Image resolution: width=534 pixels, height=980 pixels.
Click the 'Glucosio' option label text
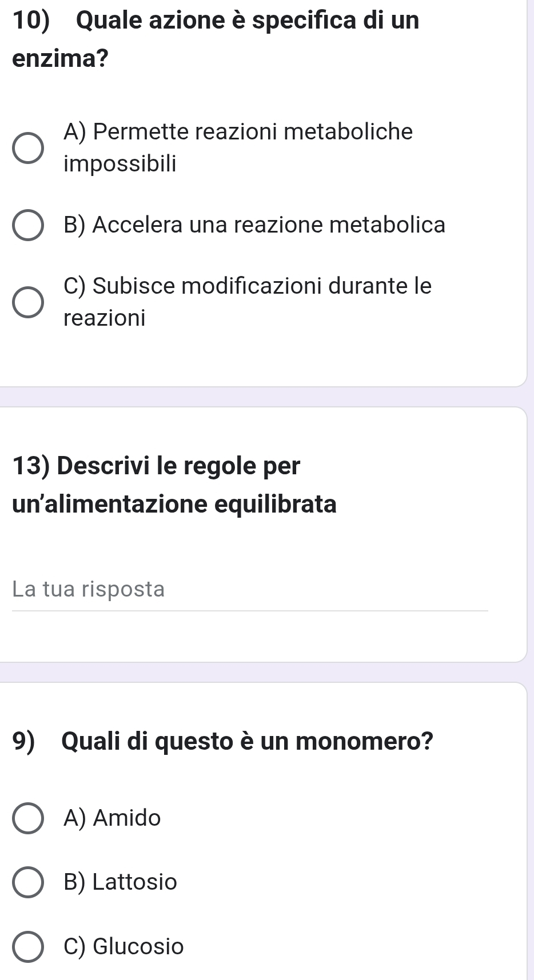(138, 947)
